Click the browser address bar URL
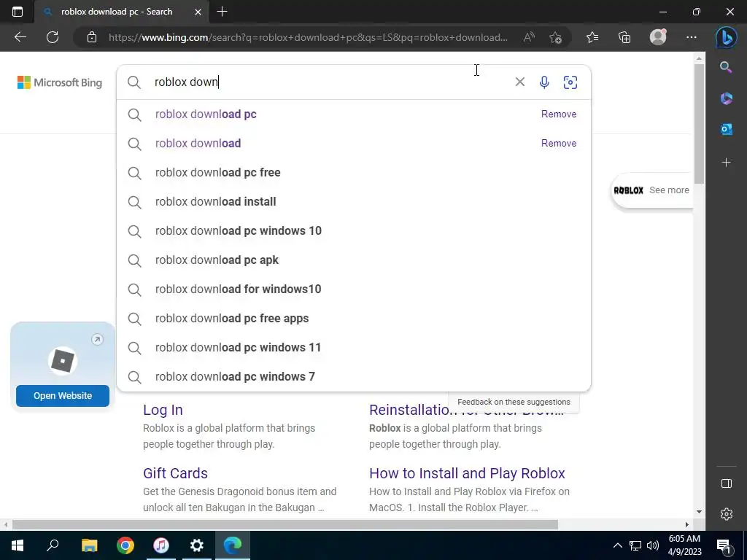Viewport: 747px width, 560px height. coord(308,37)
